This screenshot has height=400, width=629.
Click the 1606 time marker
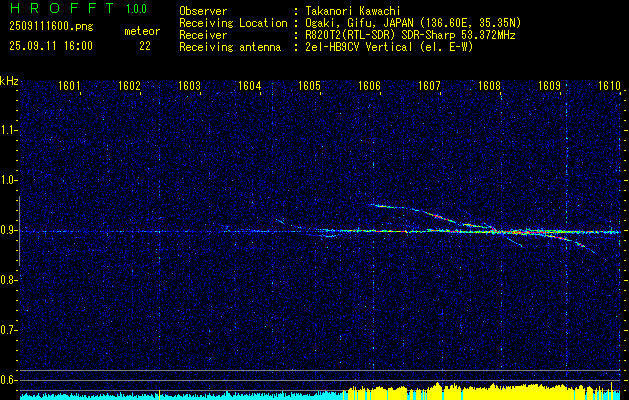[x=369, y=86]
